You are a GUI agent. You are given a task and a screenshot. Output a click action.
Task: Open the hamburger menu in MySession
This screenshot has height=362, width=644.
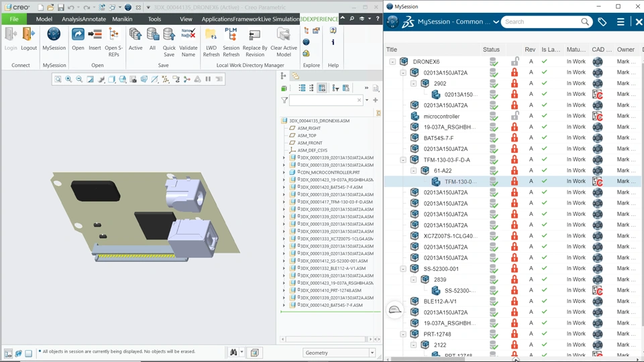tap(621, 21)
